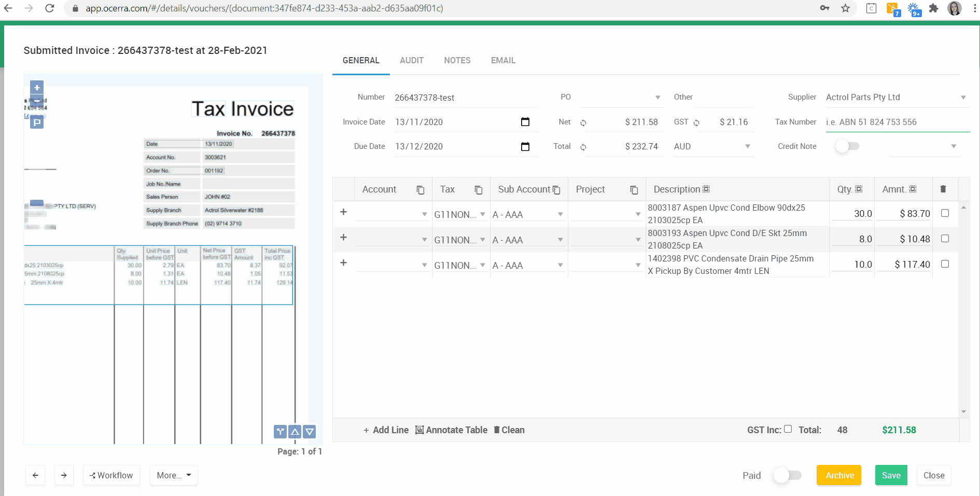Bookmark this page with star icon
Screen dimensions: 980x496
click(846, 8)
